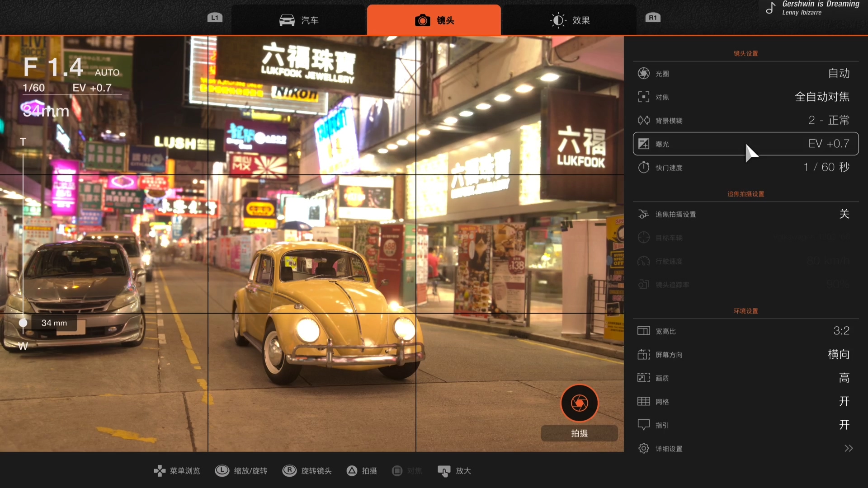Open detailed settings (详细设置) double chevron
The width and height of the screenshot is (868, 488).
click(x=848, y=448)
